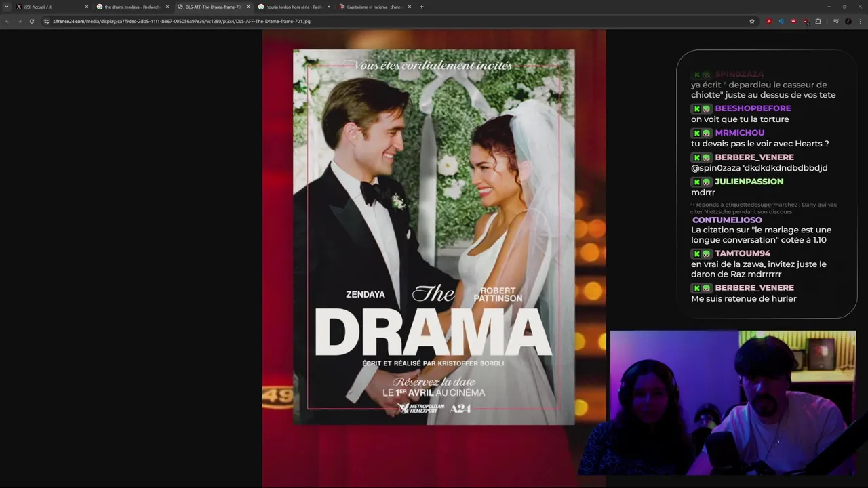
Task: Bookmark this page with the star
Action: point(752,21)
